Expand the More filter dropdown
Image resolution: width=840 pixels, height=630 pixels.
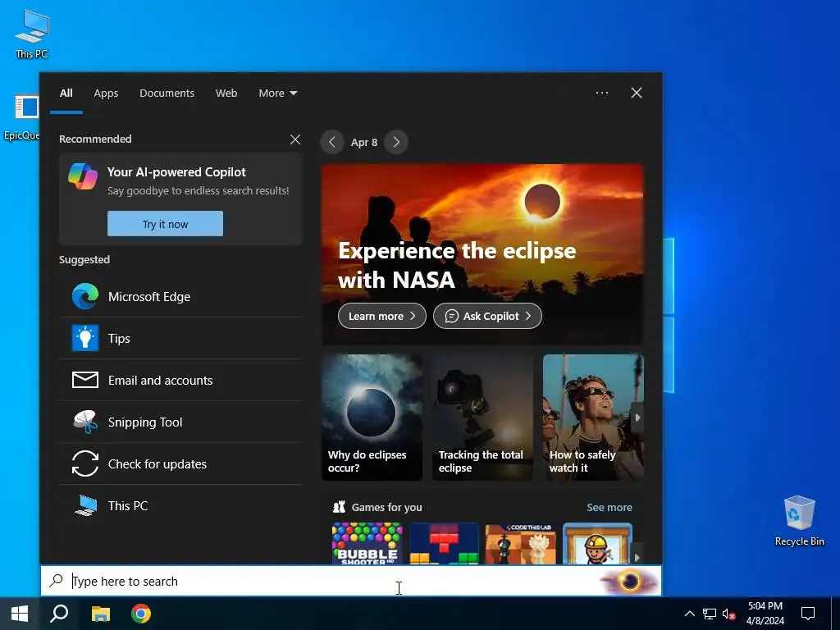point(277,94)
